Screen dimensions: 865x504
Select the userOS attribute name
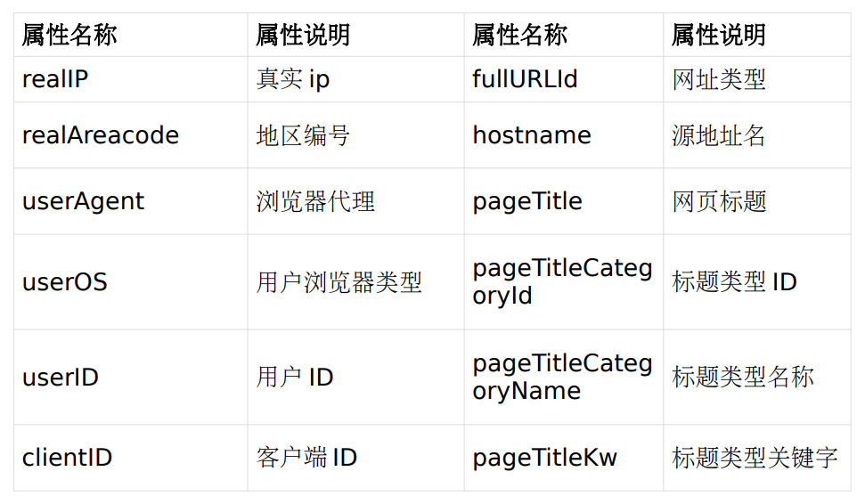(64, 282)
